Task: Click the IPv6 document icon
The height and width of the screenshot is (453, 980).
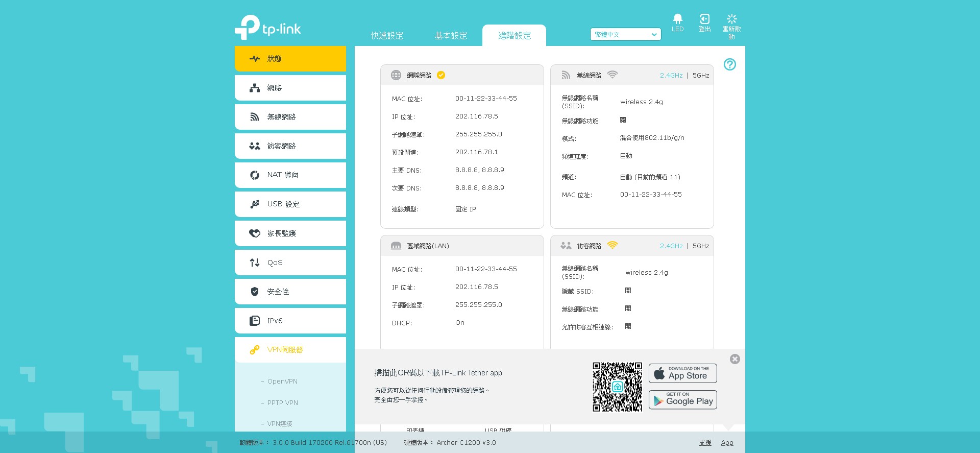Action: tap(255, 321)
